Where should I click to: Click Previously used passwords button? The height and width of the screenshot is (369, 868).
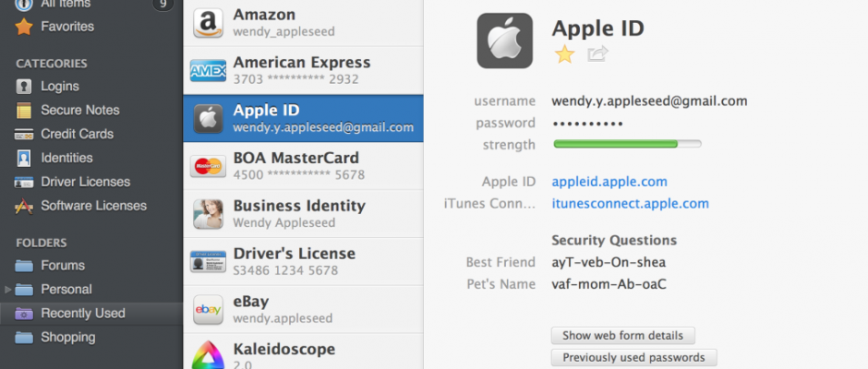click(x=633, y=357)
